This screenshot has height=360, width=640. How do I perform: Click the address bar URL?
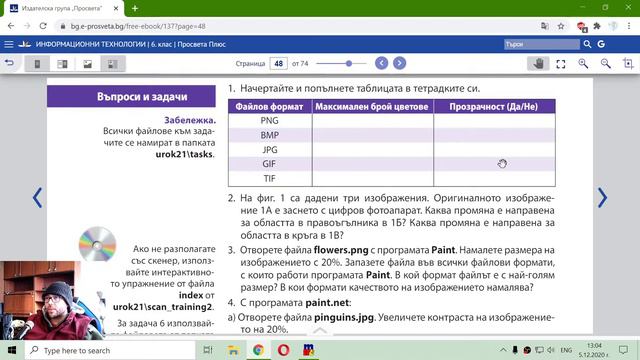coord(138,26)
